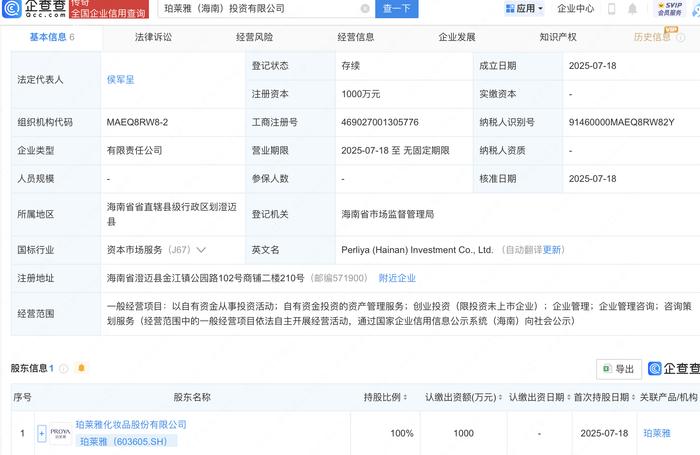
Task: Open 企业中心 in the header
Action: [x=575, y=8]
